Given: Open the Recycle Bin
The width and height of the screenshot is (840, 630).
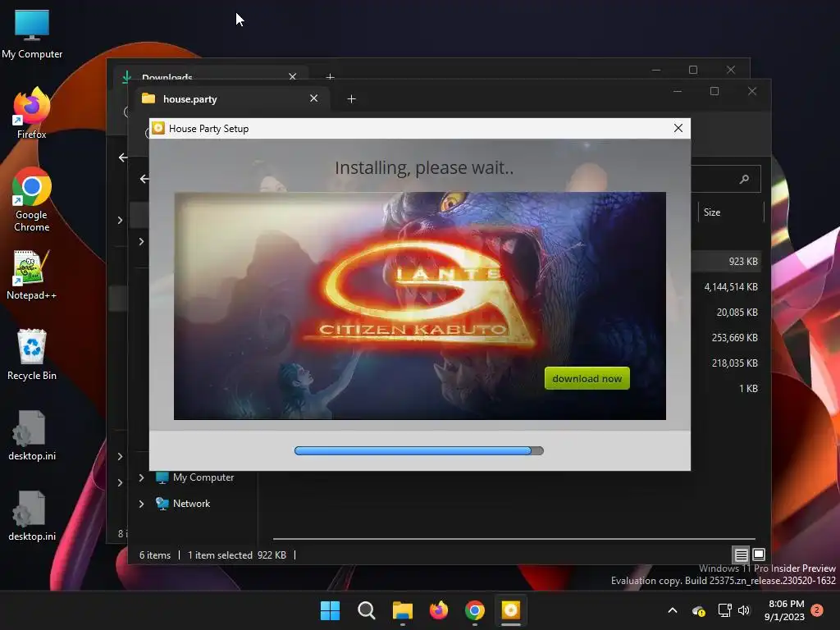Looking at the screenshot, I should pos(32,354).
